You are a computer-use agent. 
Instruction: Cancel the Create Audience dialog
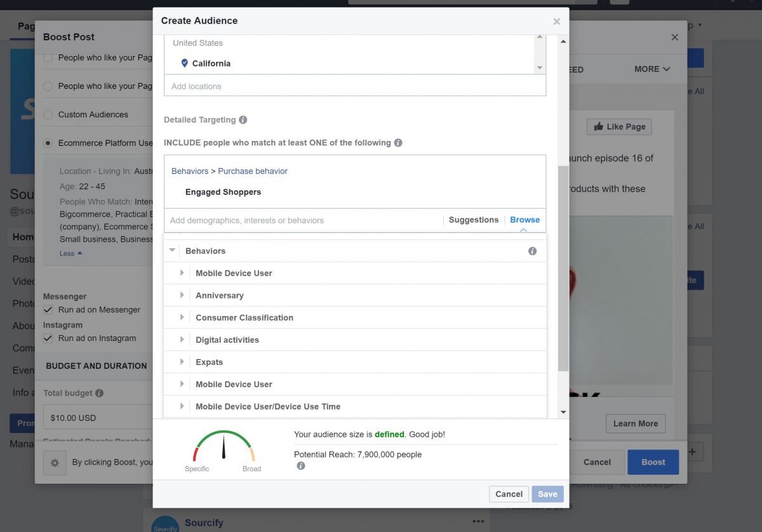pyautogui.click(x=509, y=494)
